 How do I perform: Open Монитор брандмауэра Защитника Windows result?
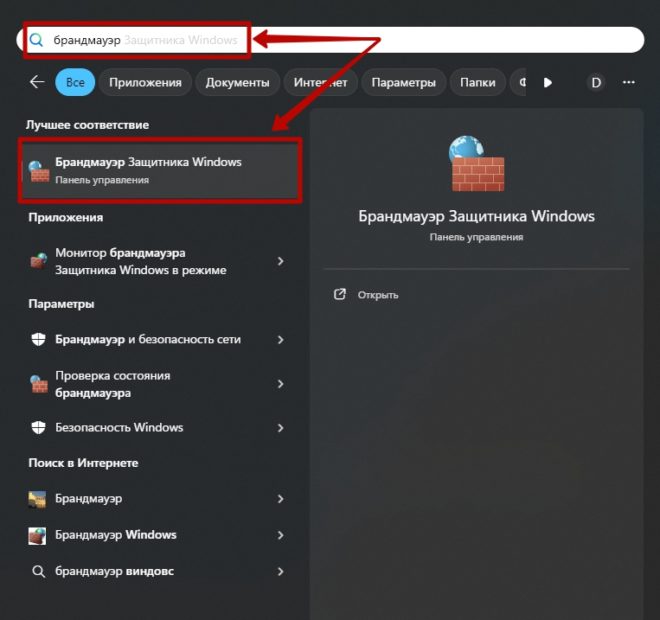click(x=160, y=261)
